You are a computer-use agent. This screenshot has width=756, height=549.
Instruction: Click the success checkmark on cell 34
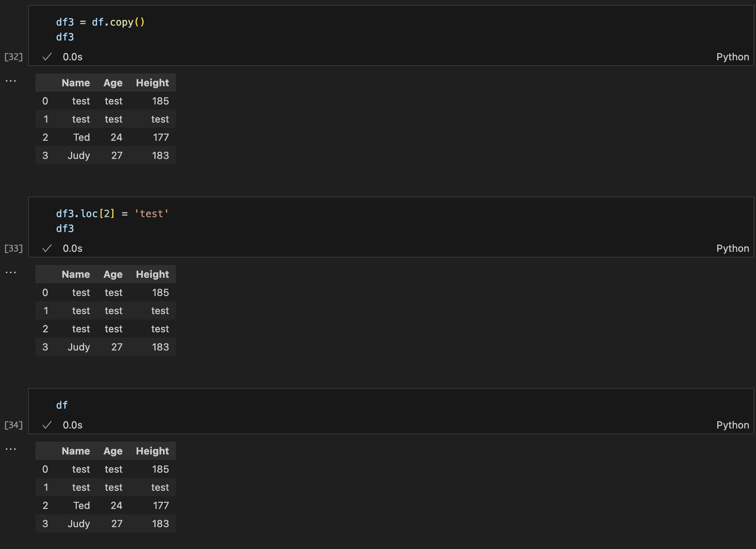47,425
